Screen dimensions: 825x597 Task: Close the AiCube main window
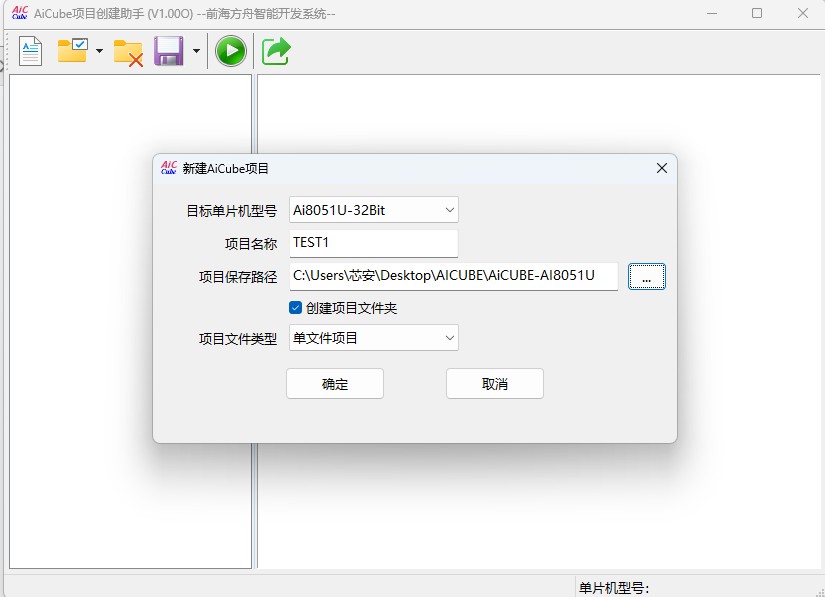point(802,13)
